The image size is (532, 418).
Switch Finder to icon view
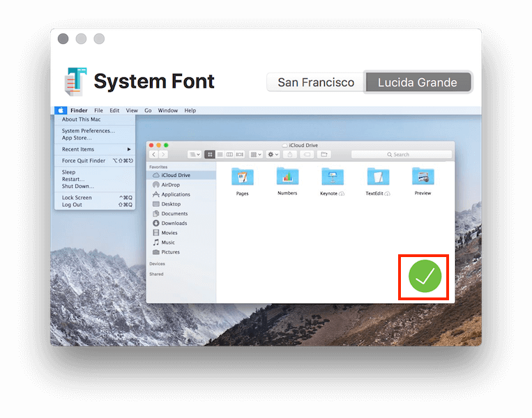point(210,155)
